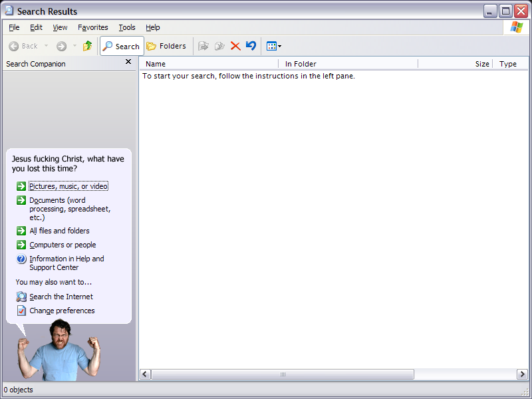Screen dimensions: 532x399
Task: Toggle the Folders pane button
Action: coord(166,46)
